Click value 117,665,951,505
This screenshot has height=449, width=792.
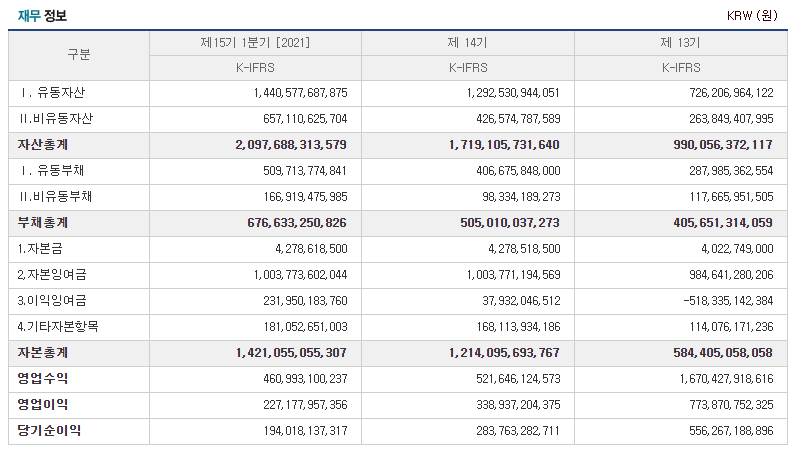click(x=731, y=197)
